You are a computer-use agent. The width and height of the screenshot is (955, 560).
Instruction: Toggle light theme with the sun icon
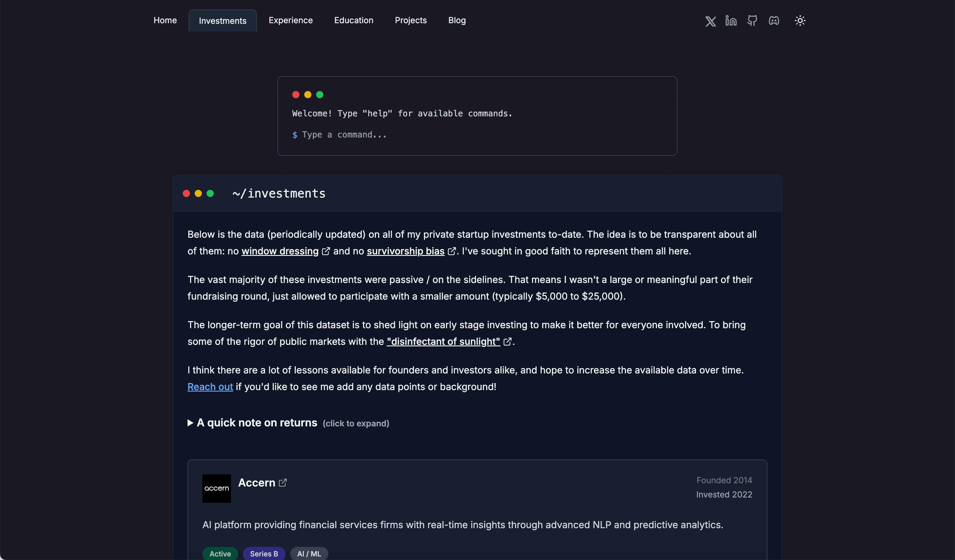click(x=800, y=21)
